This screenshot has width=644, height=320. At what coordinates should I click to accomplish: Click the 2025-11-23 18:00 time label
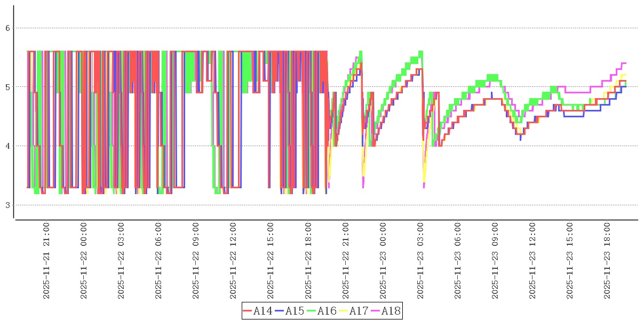click(x=607, y=261)
